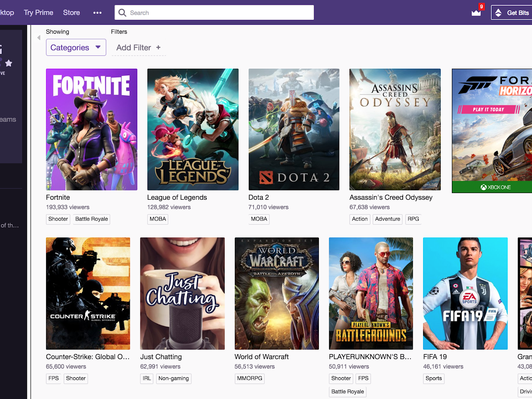Image resolution: width=532 pixels, height=399 pixels.
Task: Click PLAYERUNKNOWN'S B... title link
Action: click(370, 357)
